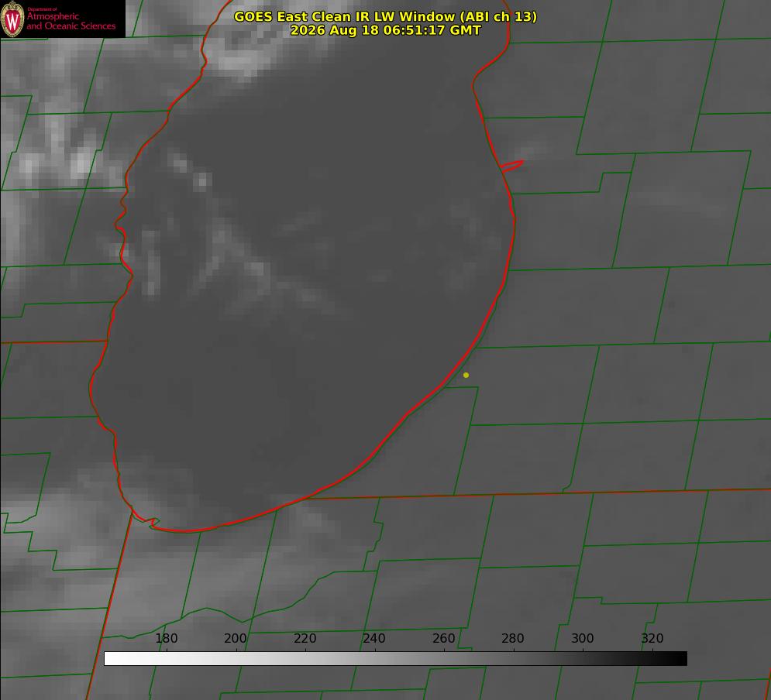The width and height of the screenshot is (771, 700).
Task: Click the center of the red lake outline
Action: (302, 266)
